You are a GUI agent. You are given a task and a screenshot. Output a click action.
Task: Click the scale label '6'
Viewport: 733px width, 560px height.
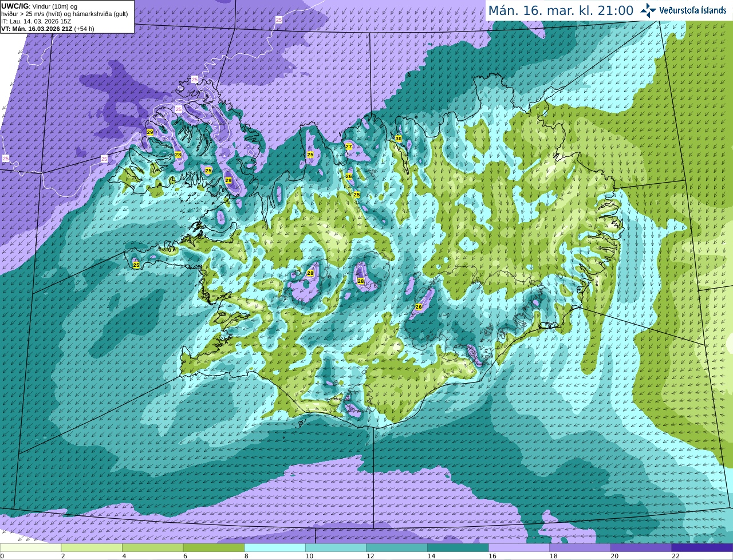point(185,556)
